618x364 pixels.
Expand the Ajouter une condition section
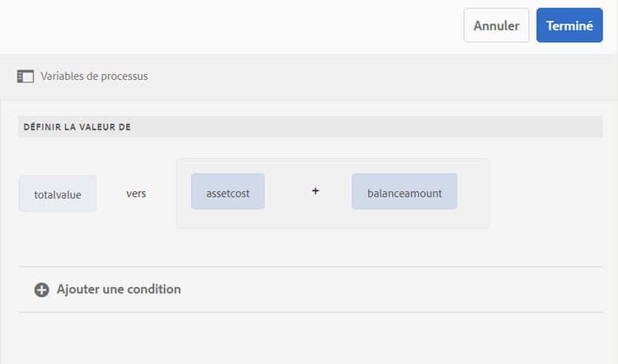point(119,289)
